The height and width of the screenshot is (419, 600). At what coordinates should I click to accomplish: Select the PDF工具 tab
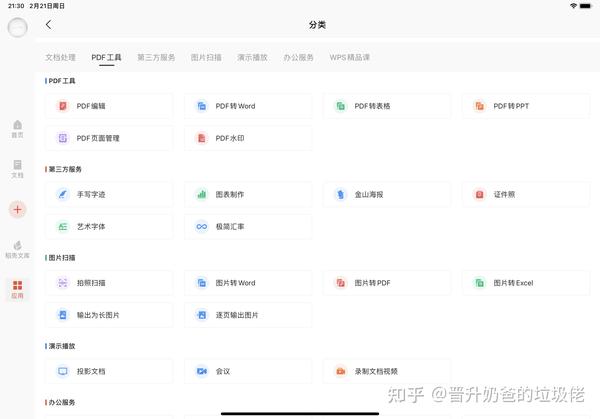106,57
